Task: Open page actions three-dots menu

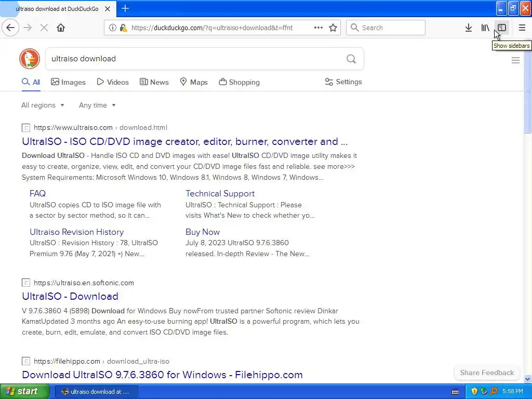Action: click(318, 28)
